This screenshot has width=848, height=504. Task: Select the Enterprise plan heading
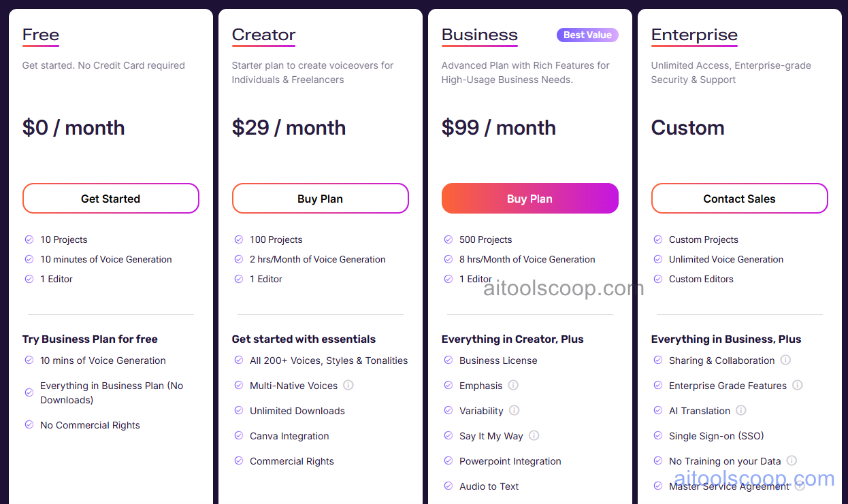click(694, 35)
